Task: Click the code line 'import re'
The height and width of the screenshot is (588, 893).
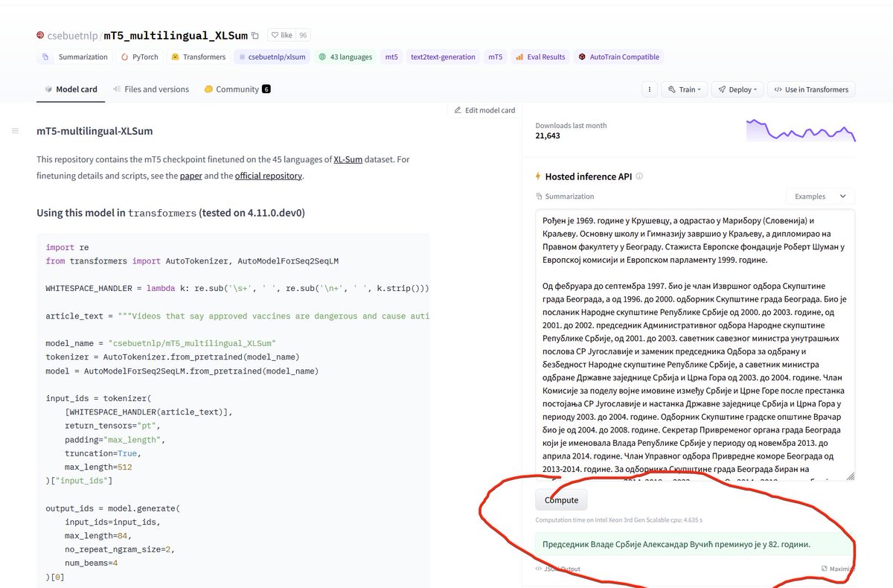Action: click(67, 247)
